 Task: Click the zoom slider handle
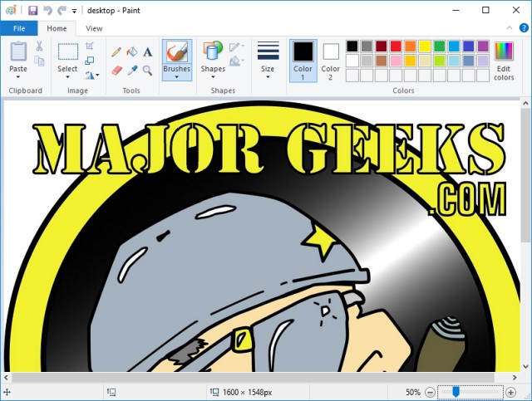click(x=456, y=392)
